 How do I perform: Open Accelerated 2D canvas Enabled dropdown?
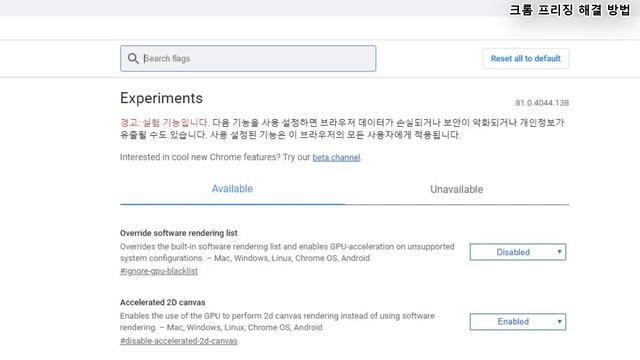tap(518, 322)
